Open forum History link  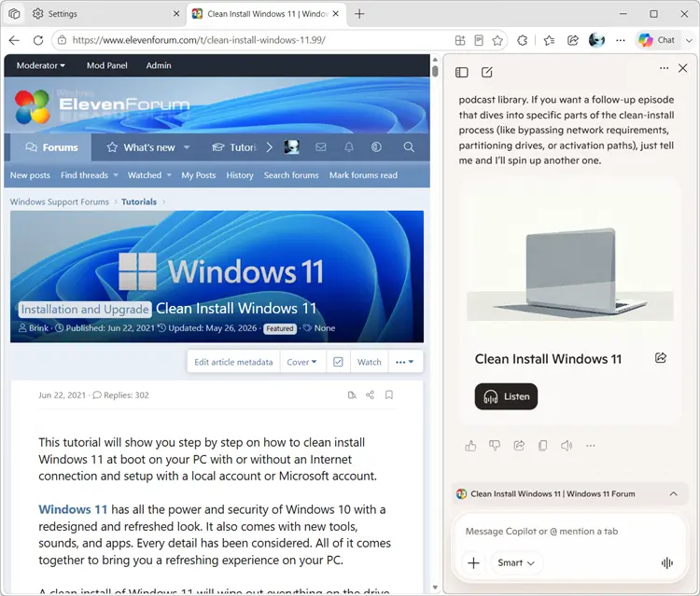(240, 175)
